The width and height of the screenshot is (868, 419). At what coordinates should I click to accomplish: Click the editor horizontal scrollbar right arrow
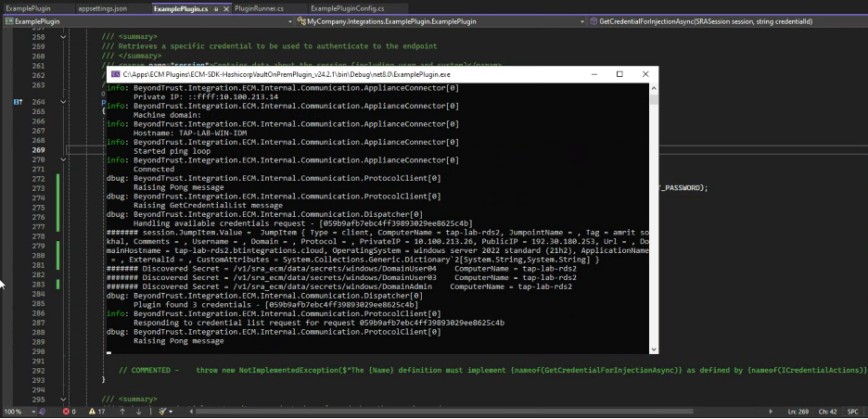(x=771, y=412)
